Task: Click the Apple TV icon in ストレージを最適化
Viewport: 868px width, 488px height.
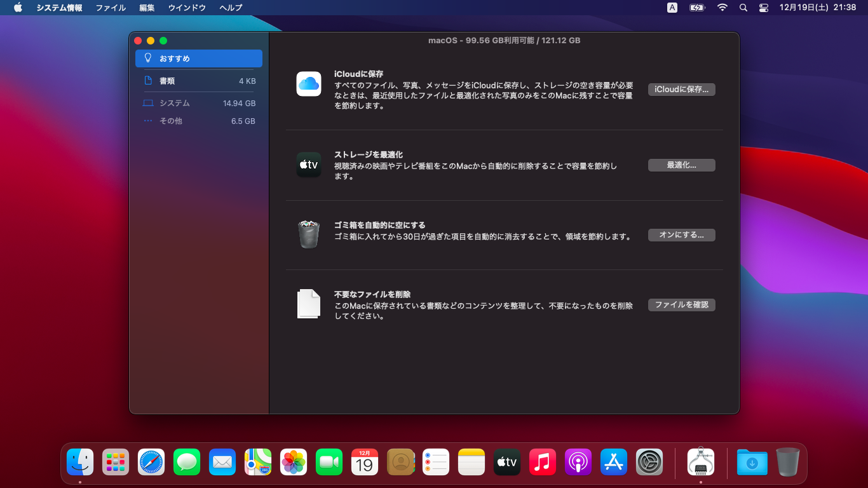Action: point(309,165)
